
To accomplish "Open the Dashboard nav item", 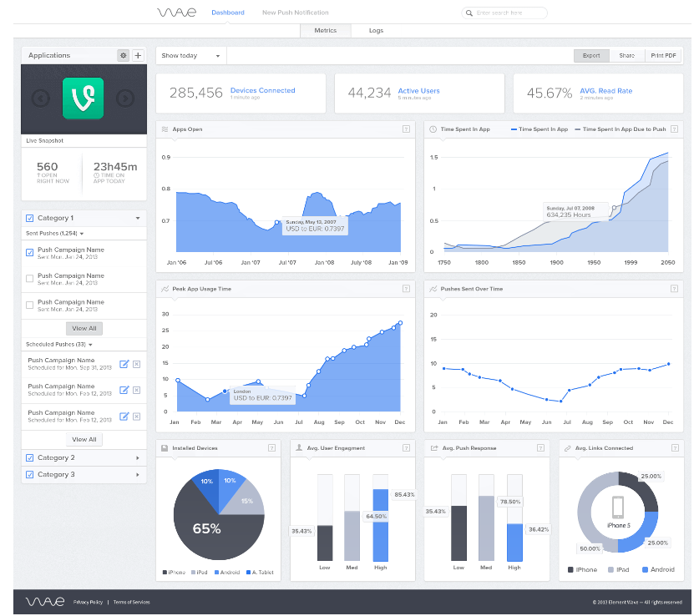I will [228, 13].
